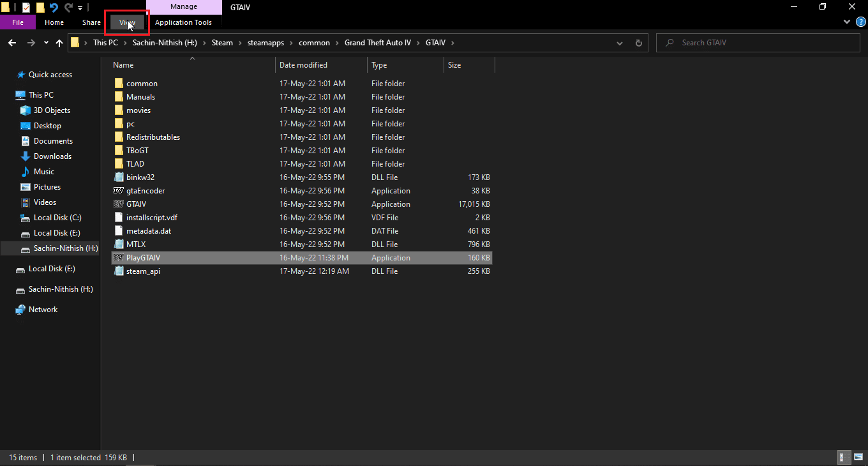Open the View ribbon tab
This screenshot has height=466, width=868.
coord(127,22)
